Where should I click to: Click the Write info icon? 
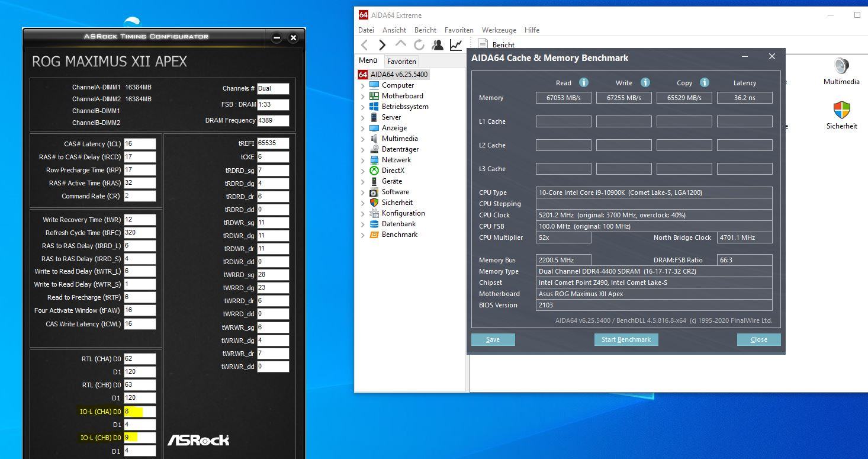coord(645,82)
